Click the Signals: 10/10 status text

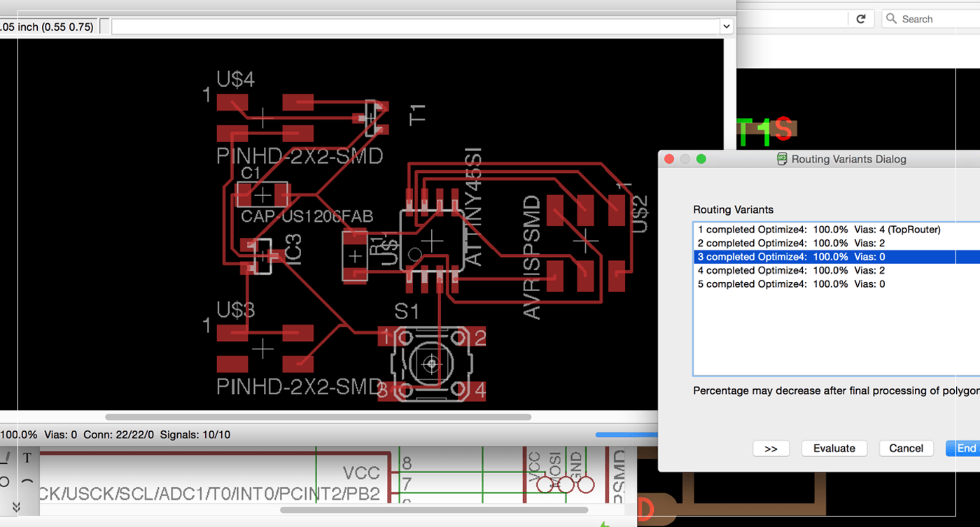(195, 435)
